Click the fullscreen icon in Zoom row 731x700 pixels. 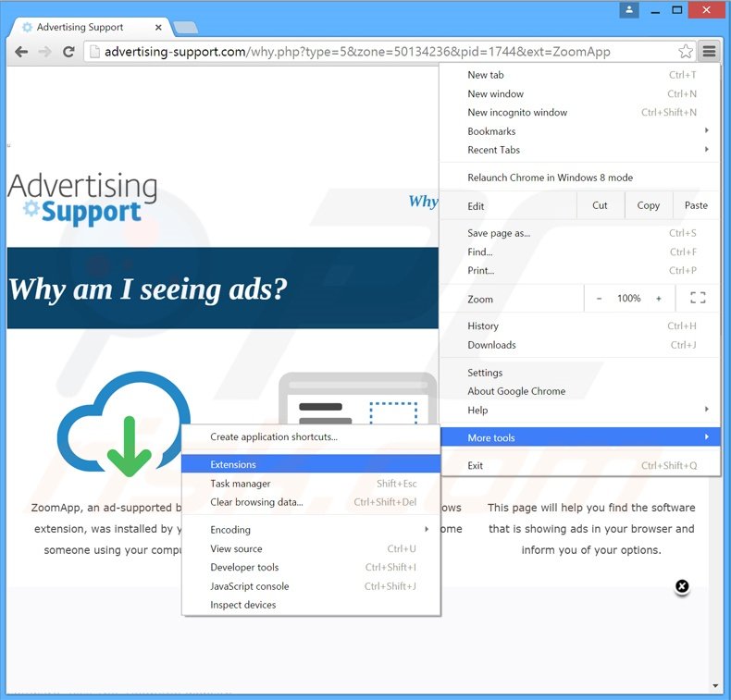698,298
